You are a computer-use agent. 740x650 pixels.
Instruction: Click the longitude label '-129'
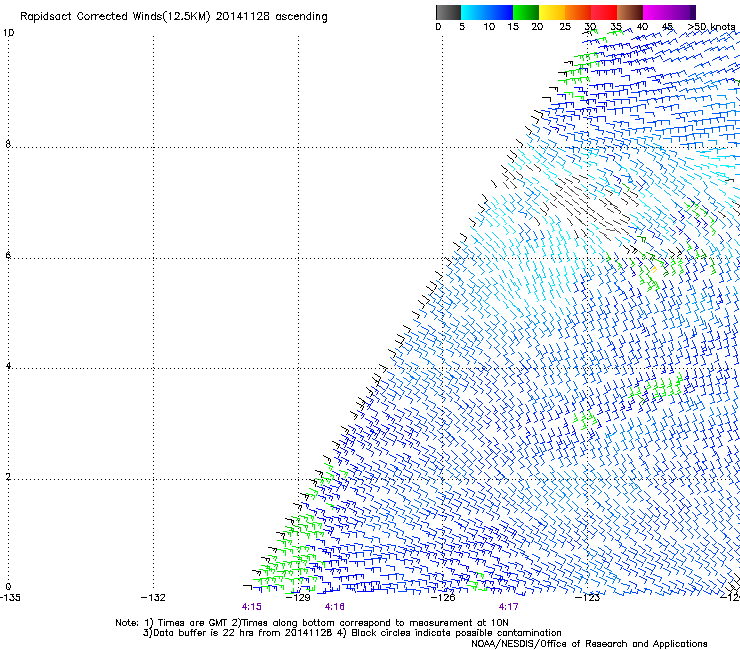coord(298,598)
